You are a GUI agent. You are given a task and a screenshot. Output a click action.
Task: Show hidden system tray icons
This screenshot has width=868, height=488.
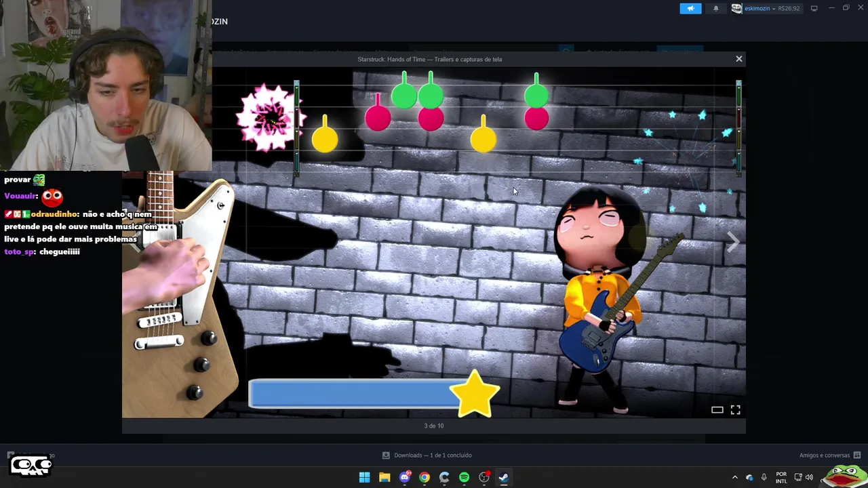[x=734, y=477]
